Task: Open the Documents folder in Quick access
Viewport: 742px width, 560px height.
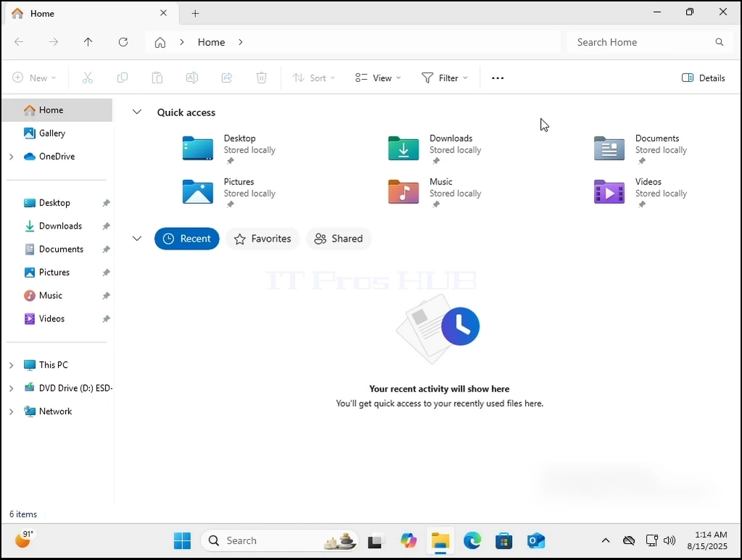Action: pyautogui.click(x=641, y=149)
